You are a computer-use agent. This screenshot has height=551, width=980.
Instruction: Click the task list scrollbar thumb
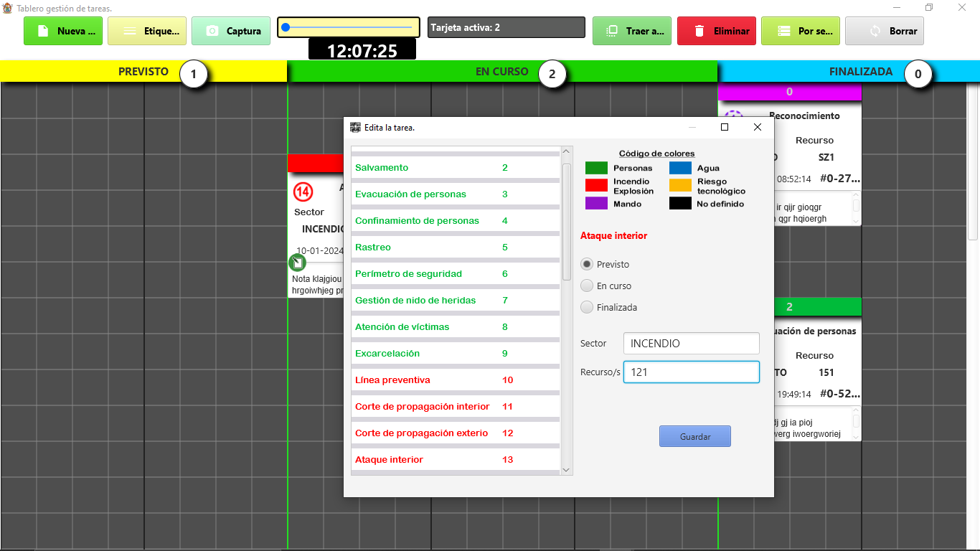point(566,222)
